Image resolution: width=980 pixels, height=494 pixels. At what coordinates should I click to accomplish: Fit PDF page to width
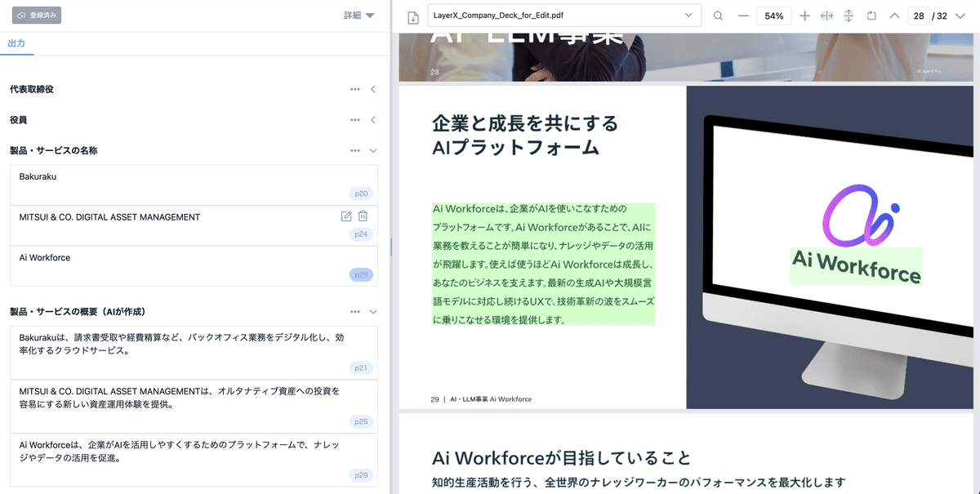(x=826, y=16)
